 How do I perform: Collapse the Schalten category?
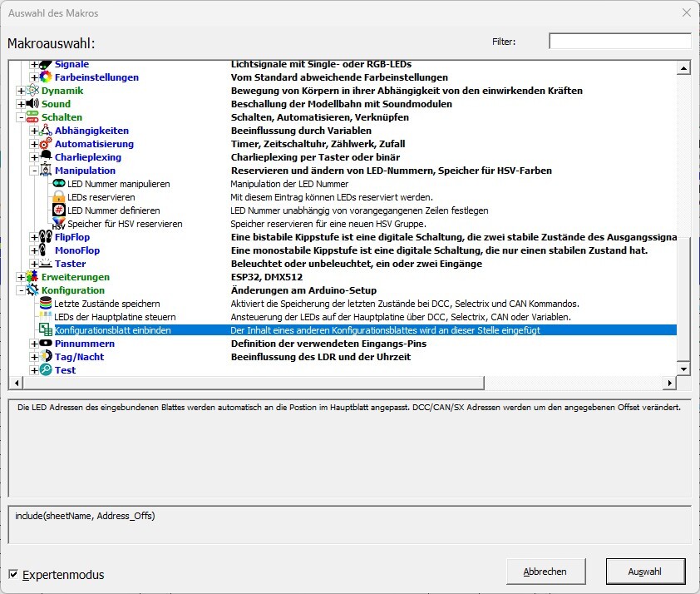tap(21, 117)
